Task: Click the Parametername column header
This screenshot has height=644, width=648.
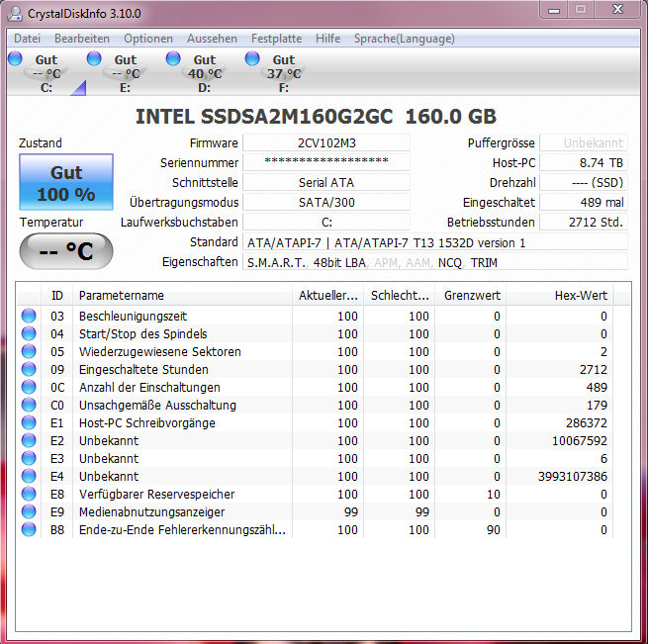Action: 182,296
